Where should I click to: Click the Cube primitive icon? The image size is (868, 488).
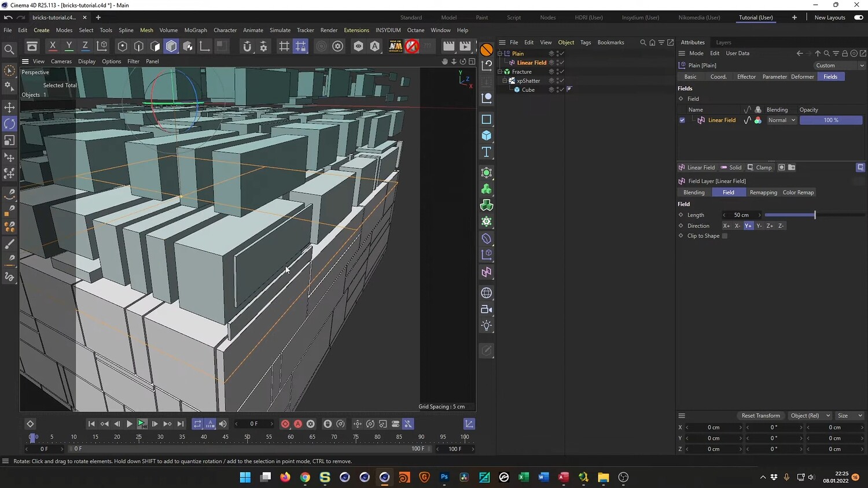pyautogui.click(x=486, y=135)
